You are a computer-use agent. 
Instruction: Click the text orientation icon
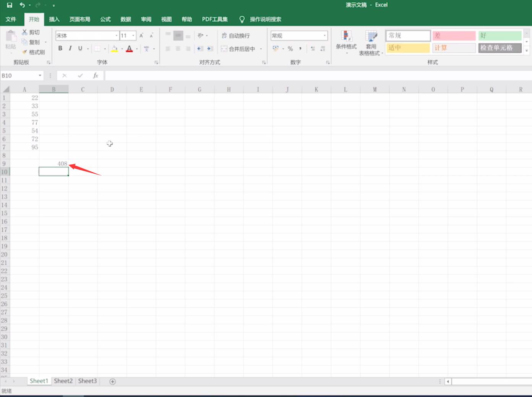[x=200, y=36]
